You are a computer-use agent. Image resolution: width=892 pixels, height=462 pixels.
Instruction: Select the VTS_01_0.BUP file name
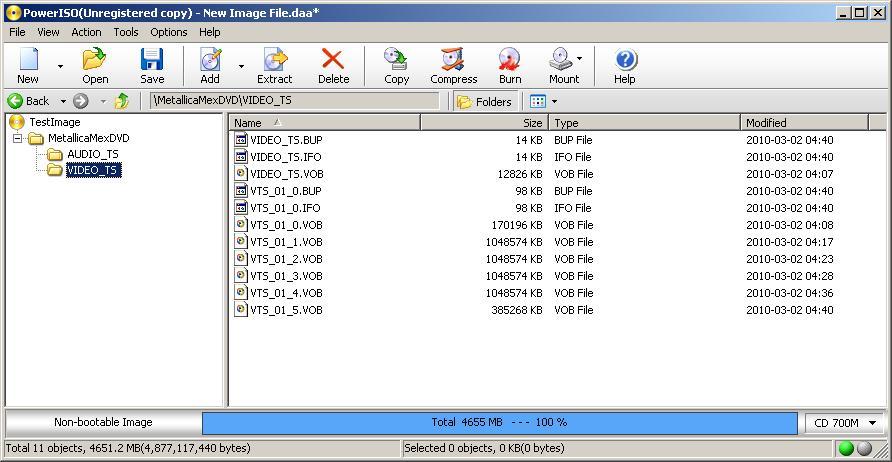[285, 191]
